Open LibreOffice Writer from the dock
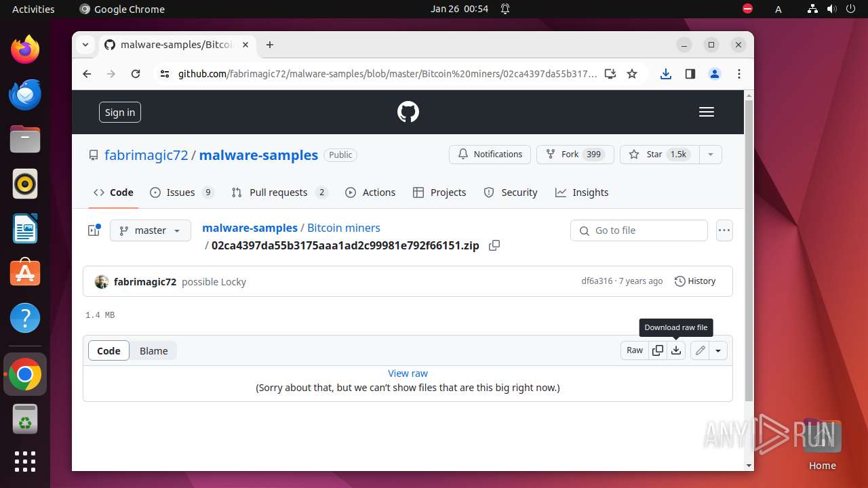The image size is (868, 488). (25, 228)
